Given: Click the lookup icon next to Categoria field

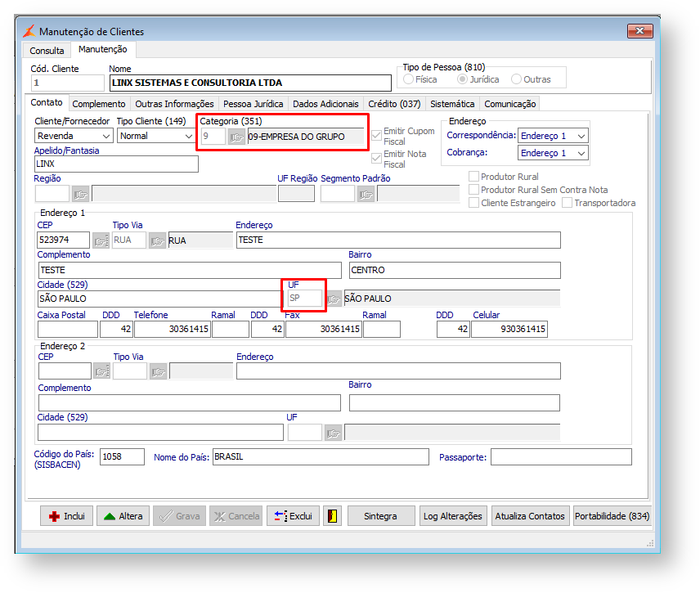Looking at the screenshot, I should click(x=236, y=137).
